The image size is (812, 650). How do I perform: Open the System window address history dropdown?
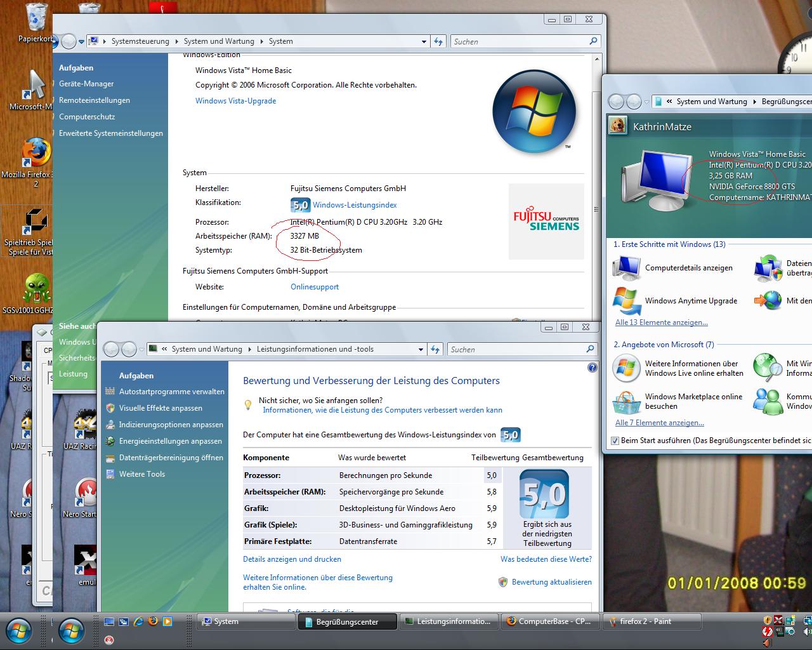(x=424, y=41)
